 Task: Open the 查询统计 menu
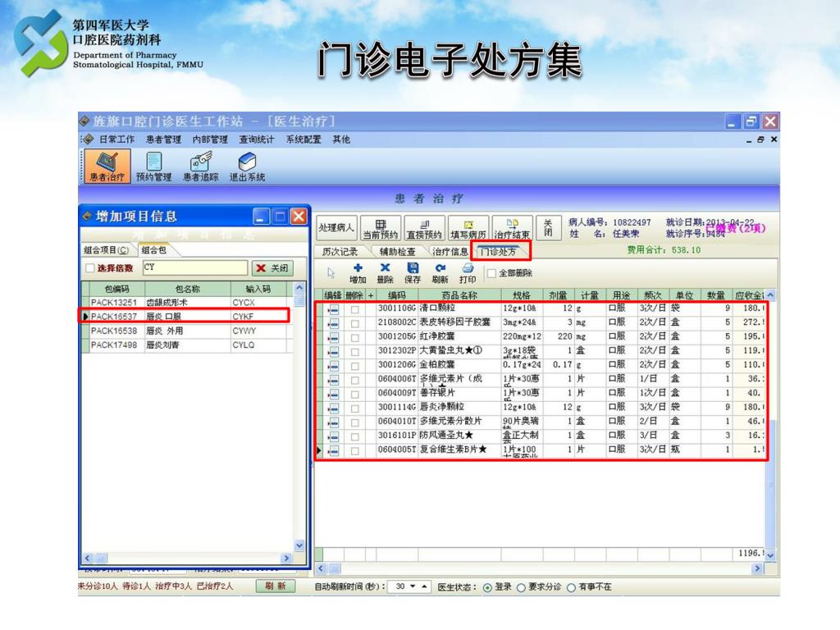[257, 139]
